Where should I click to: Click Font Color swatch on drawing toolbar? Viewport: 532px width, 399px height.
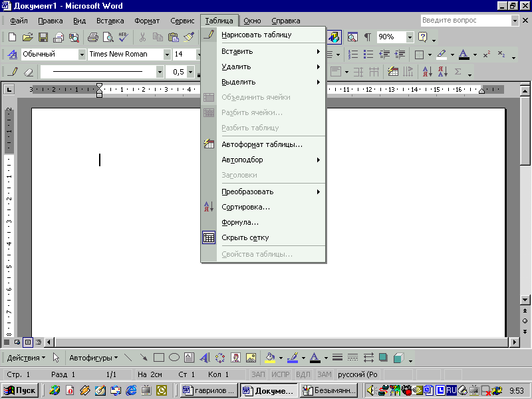coord(315,358)
